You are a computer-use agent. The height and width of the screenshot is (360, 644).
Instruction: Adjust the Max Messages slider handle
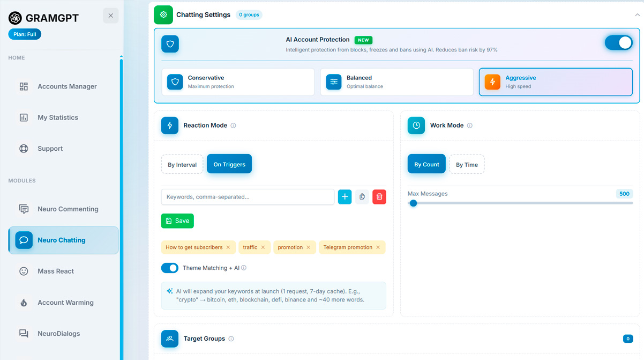pyautogui.click(x=413, y=203)
